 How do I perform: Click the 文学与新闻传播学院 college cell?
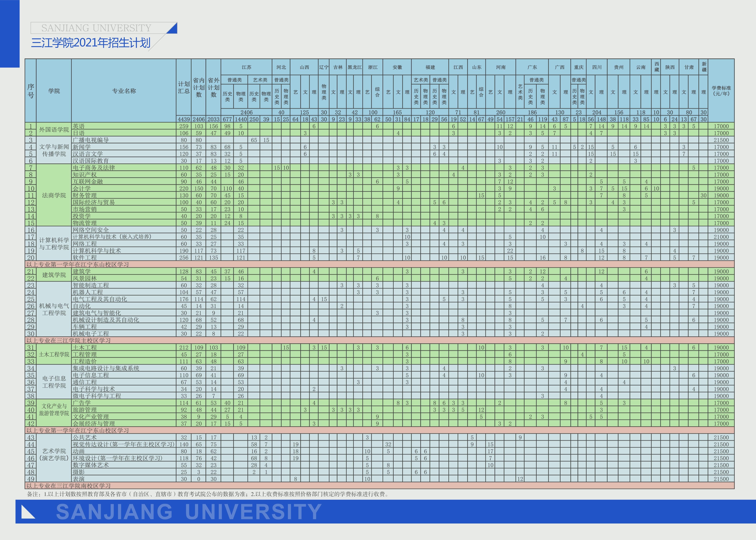pos(54,150)
